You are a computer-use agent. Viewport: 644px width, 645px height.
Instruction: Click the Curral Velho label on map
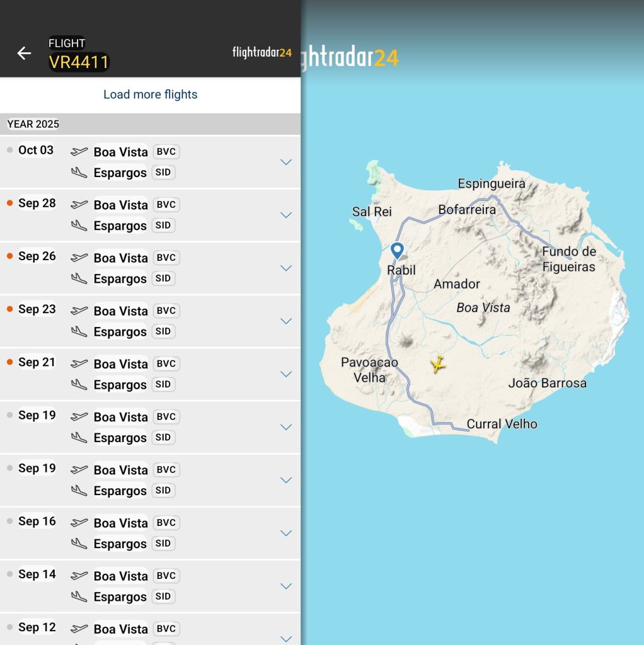coord(502,424)
